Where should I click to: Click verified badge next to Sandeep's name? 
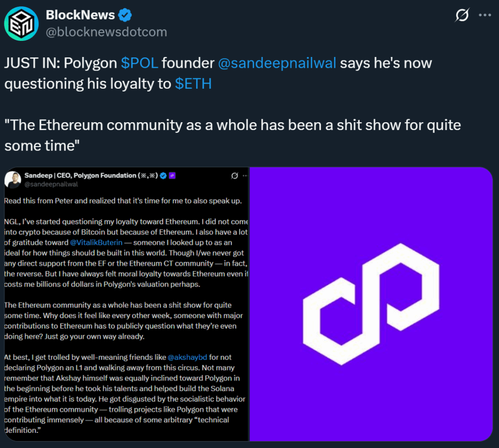coord(164,175)
